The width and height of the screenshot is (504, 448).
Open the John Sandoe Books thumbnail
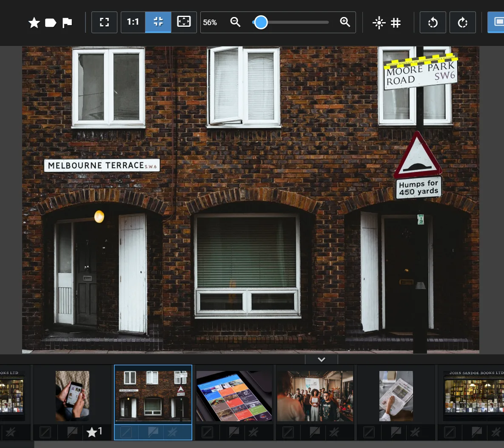[x=473, y=396]
